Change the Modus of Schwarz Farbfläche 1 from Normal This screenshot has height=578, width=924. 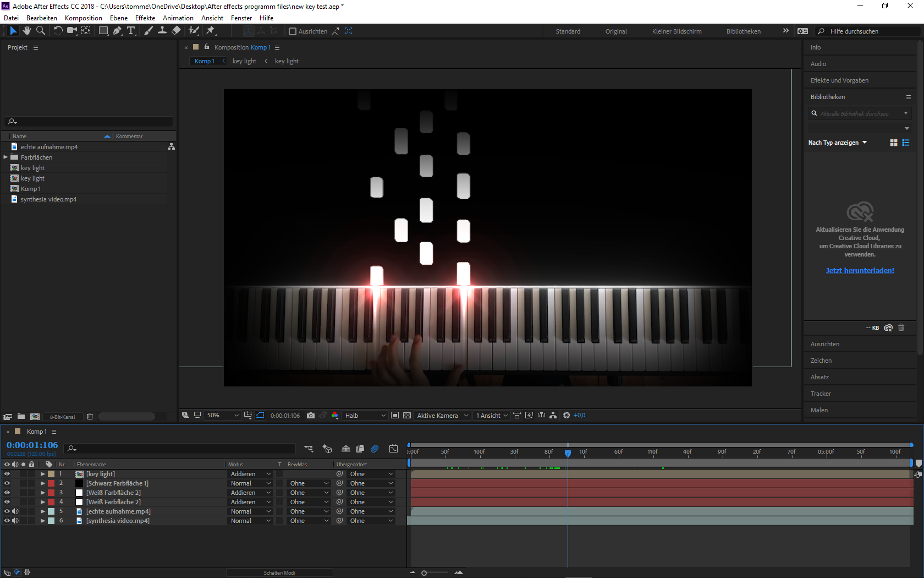point(250,483)
